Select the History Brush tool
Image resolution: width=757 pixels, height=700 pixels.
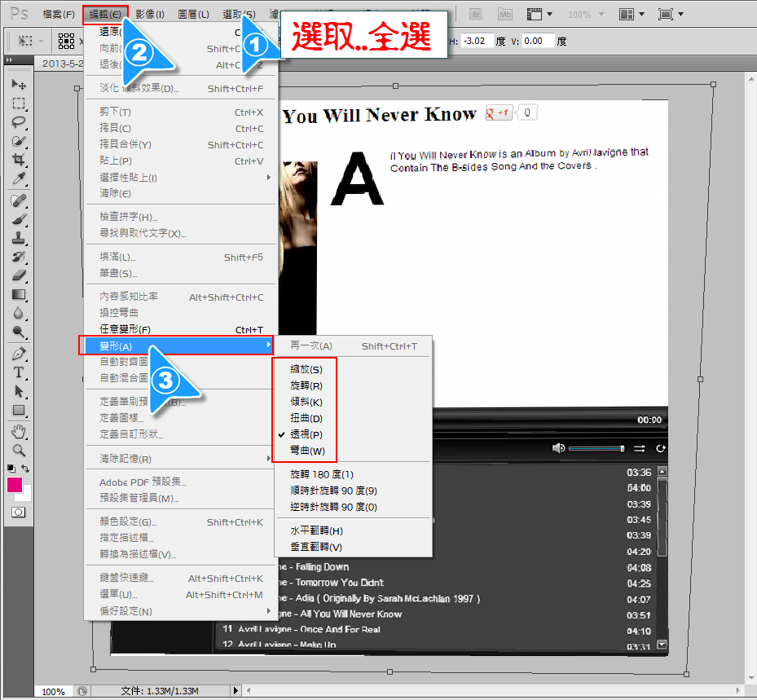click(x=19, y=257)
